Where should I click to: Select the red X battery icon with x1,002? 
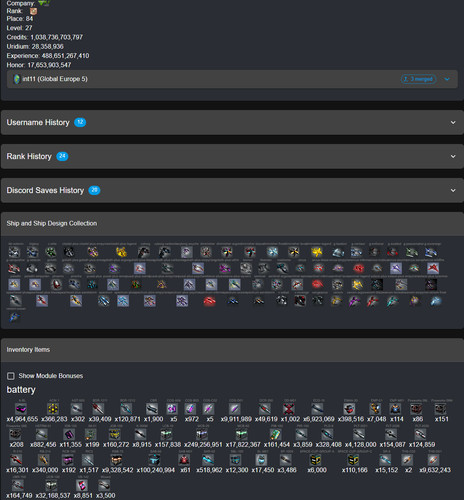tap(289, 409)
